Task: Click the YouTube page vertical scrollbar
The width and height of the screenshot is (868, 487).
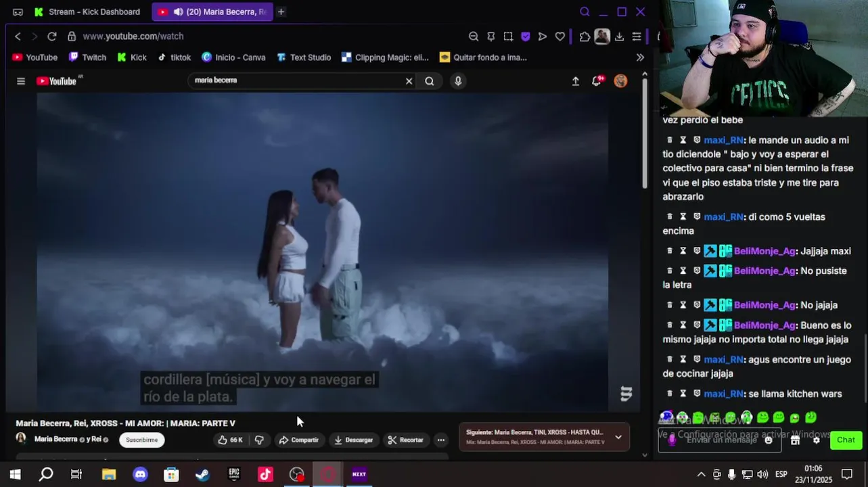Action: coord(645,134)
